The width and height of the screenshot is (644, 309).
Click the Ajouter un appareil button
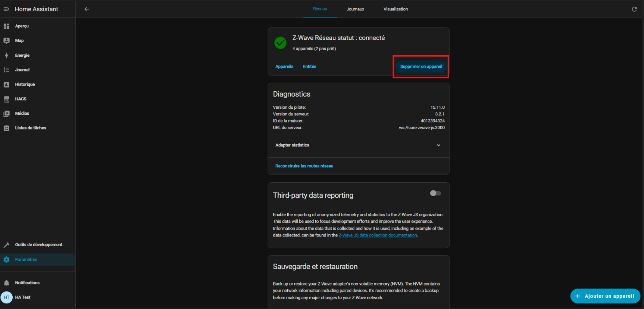point(605,296)
